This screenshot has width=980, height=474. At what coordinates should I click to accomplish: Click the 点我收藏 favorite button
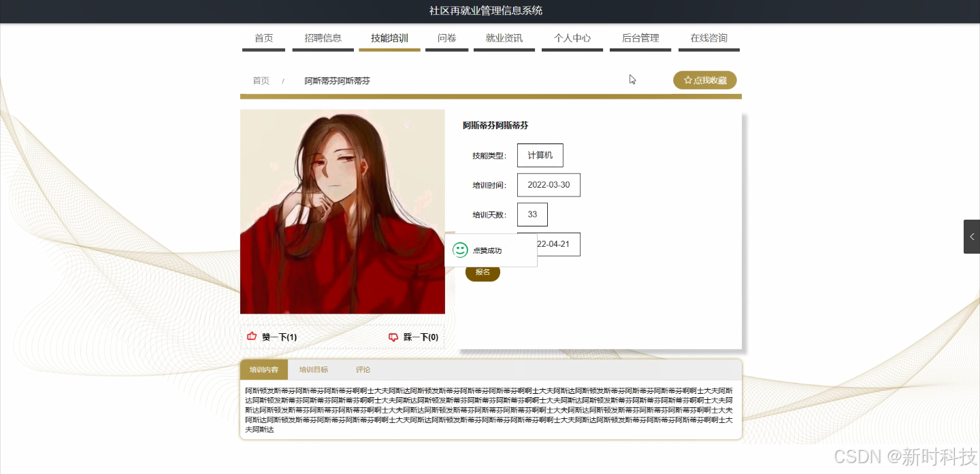pos(705,80)
